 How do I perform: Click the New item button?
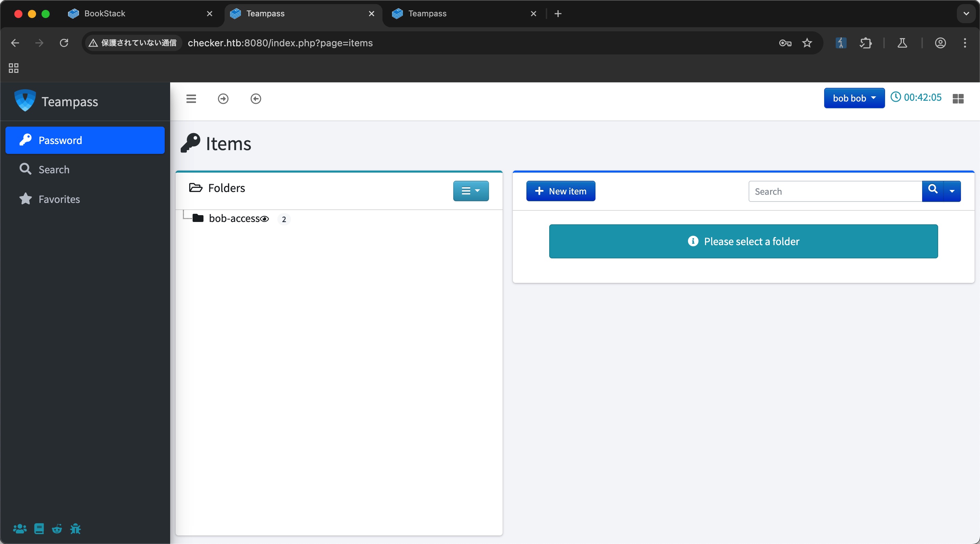coord(560,191)
